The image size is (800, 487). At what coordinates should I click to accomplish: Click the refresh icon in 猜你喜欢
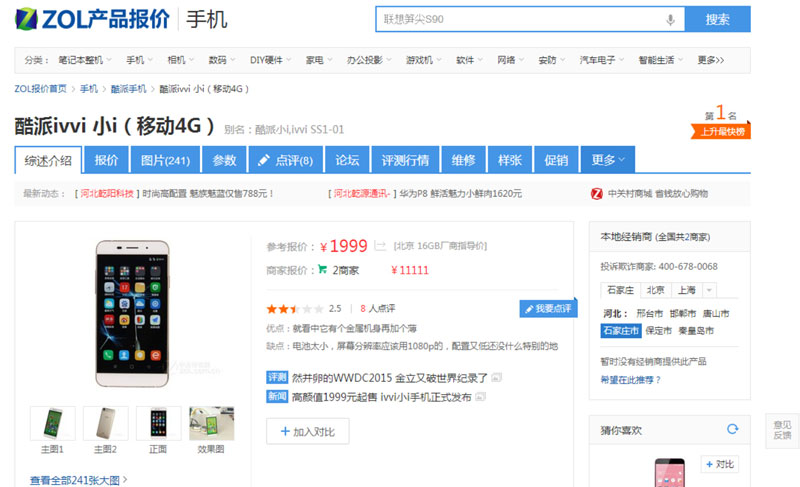point(733,429)
